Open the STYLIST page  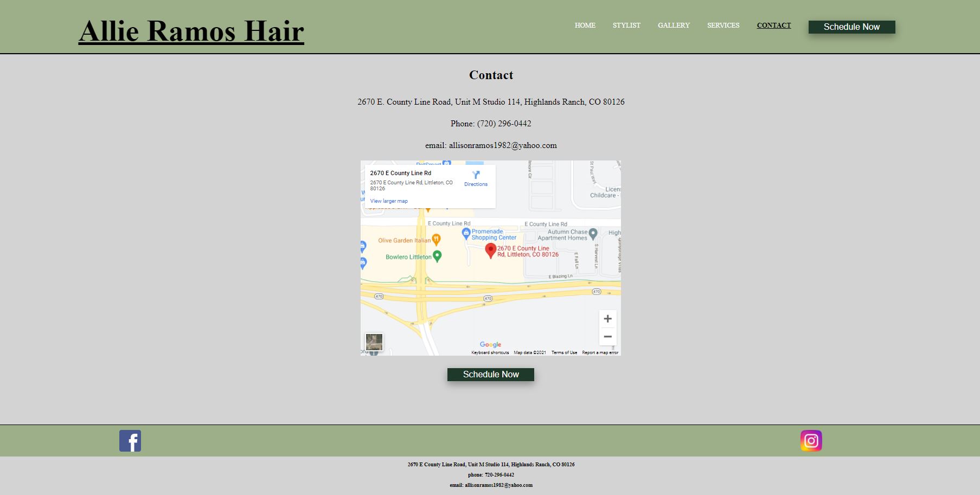point(626,25)
